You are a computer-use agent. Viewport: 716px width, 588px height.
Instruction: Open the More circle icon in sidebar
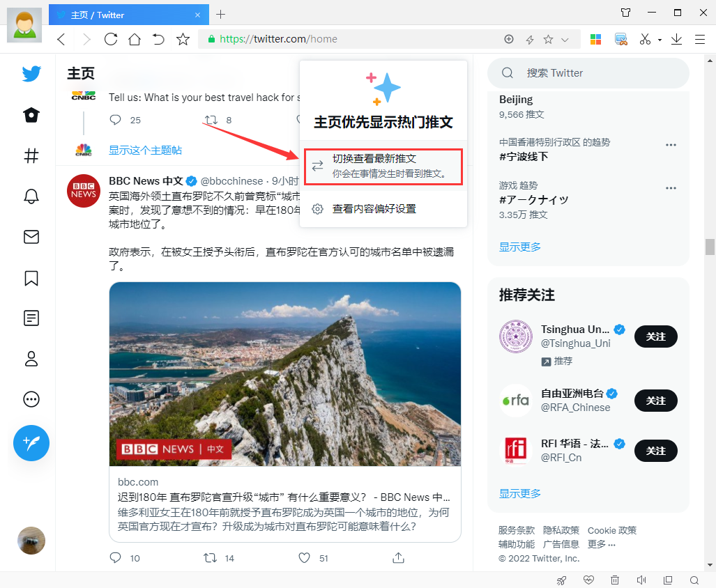(31, 399)
